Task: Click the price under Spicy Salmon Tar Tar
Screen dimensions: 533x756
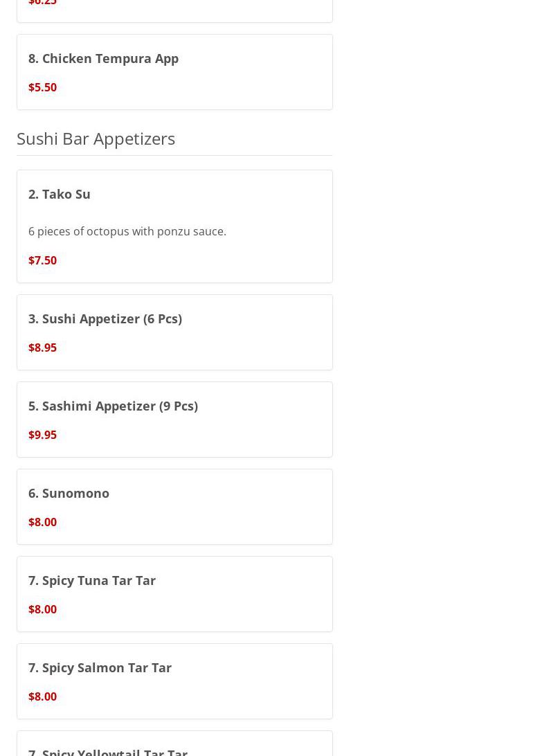Action: coord(42,696)
